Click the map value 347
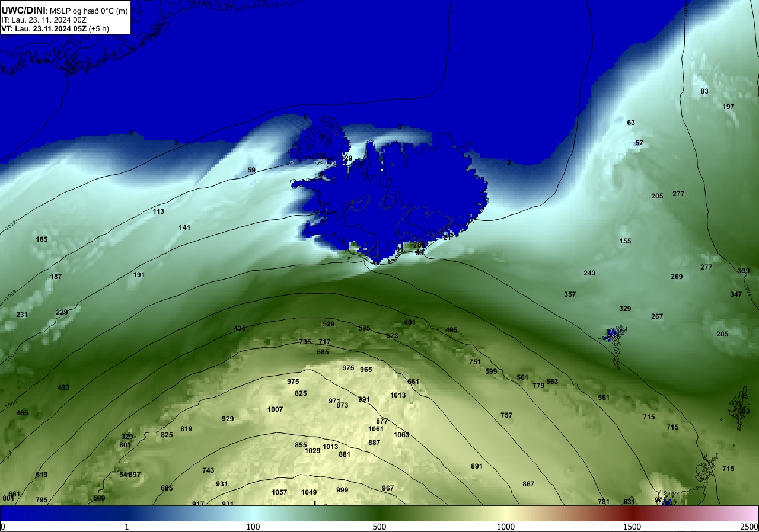 [x=736, y=294]
